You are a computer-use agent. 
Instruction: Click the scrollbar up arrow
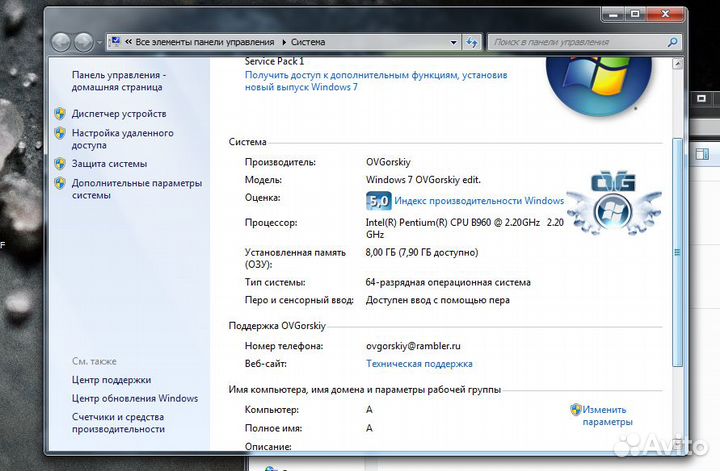pos(677,64)
